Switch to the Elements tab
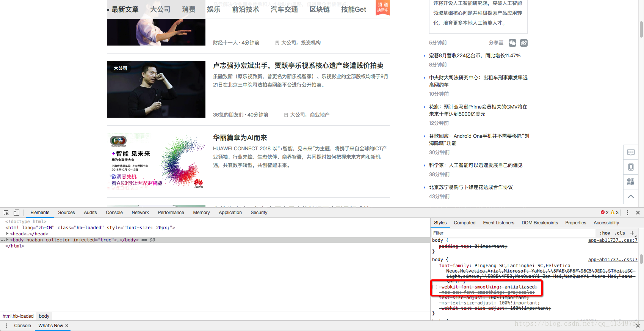The image size is (644, 331). 40,213
